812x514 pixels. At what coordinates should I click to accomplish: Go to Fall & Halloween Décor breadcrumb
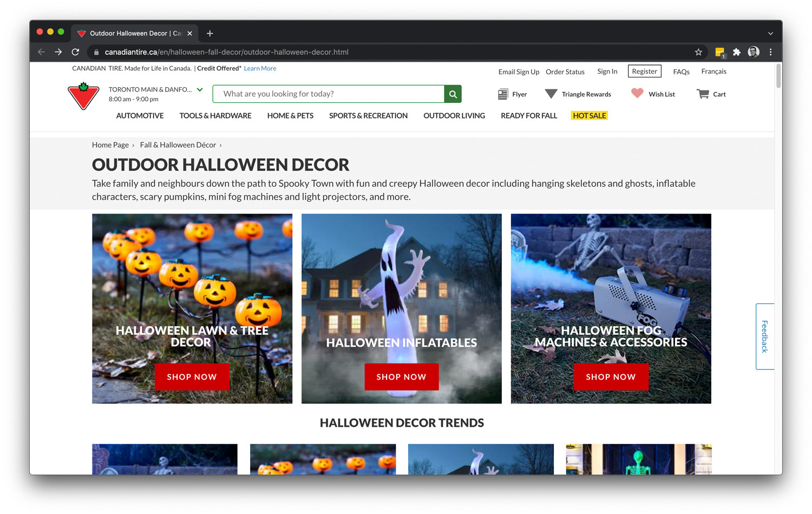click(x=178, y=145)
